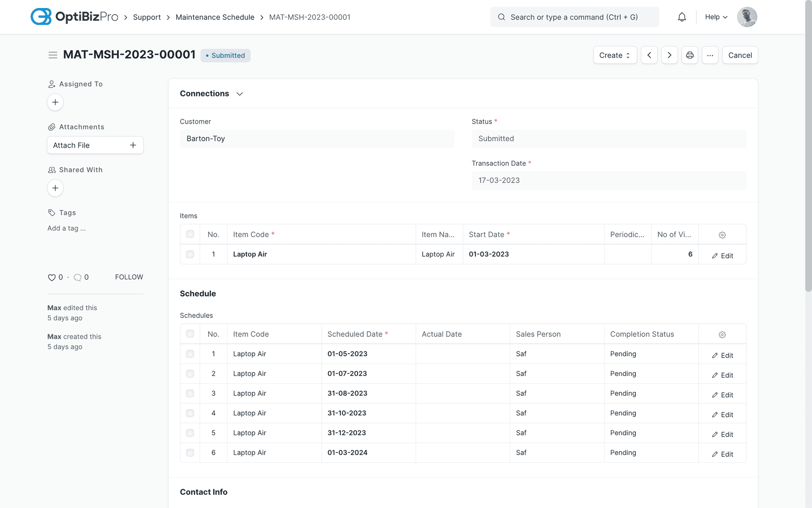Go to previous document arrow
Image resolution: width=812 pixels, height=508 pixels.
point(649,55)
